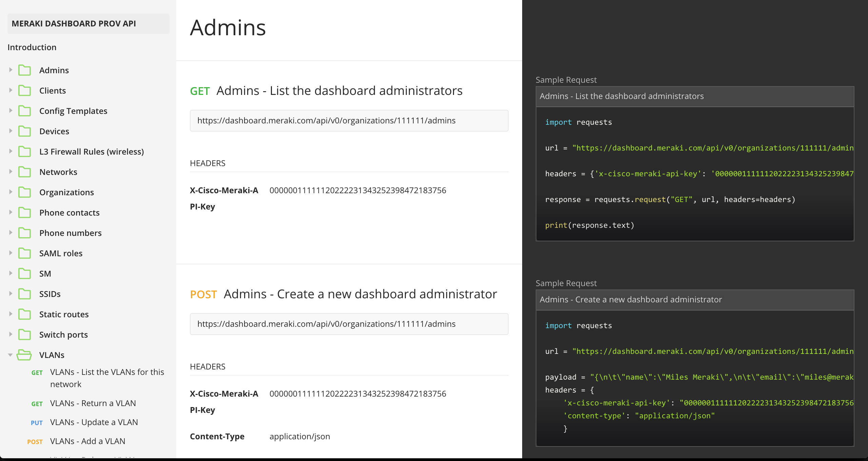The width and height of the screenshot is (868, 461).
Task: Click the SAML roles folder icon
Action: click(x=24, y=253)
